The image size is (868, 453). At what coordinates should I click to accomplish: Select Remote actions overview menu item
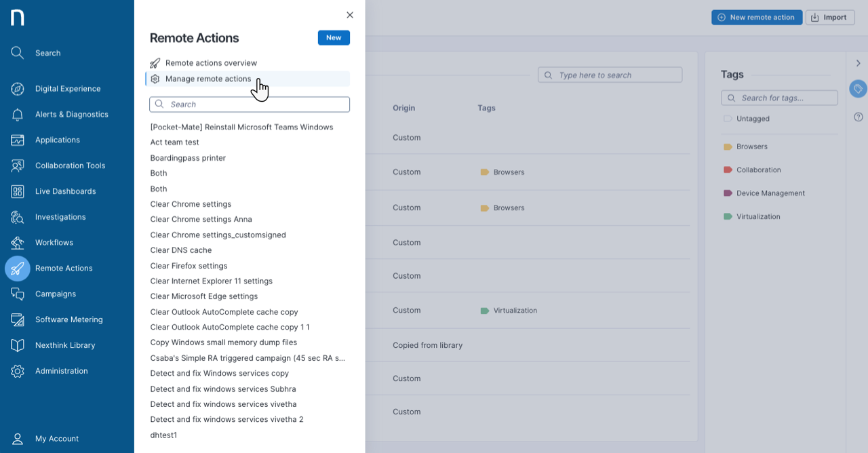click(211, 63)
